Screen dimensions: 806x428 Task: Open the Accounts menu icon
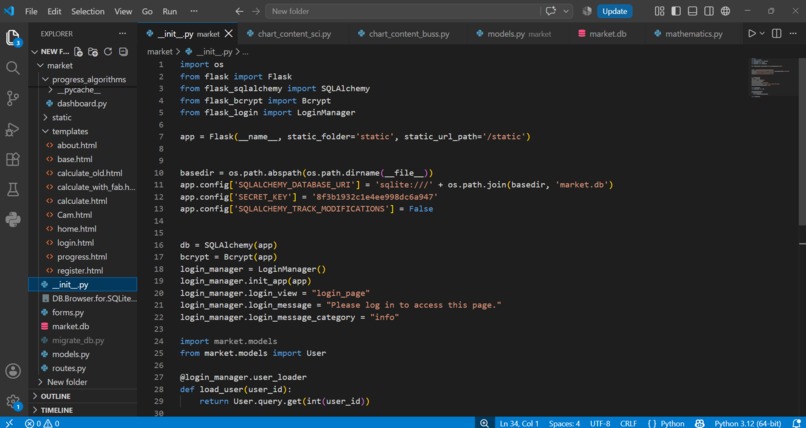click(13, 371)
